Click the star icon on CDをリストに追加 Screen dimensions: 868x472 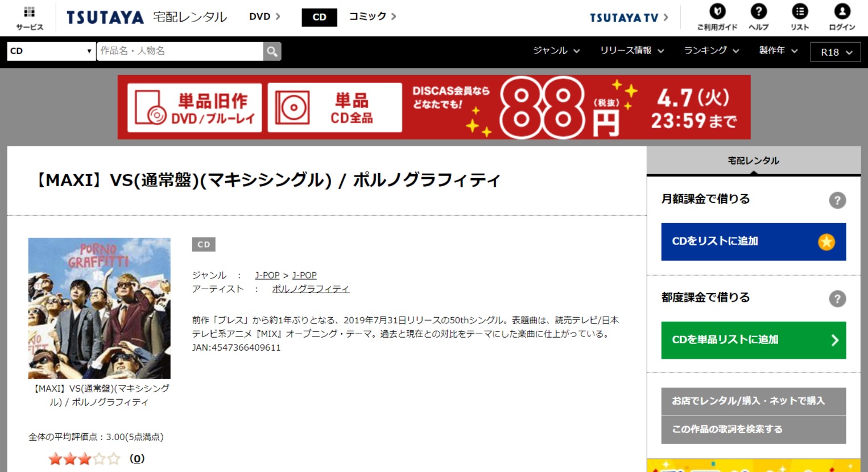click(x=826, y=242)
